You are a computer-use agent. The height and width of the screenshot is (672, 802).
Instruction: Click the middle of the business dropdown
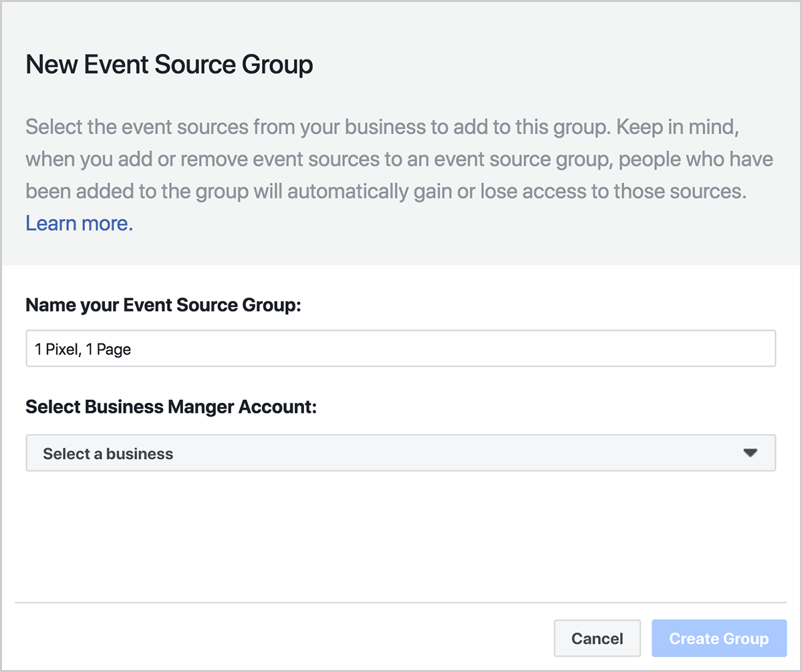401,453
